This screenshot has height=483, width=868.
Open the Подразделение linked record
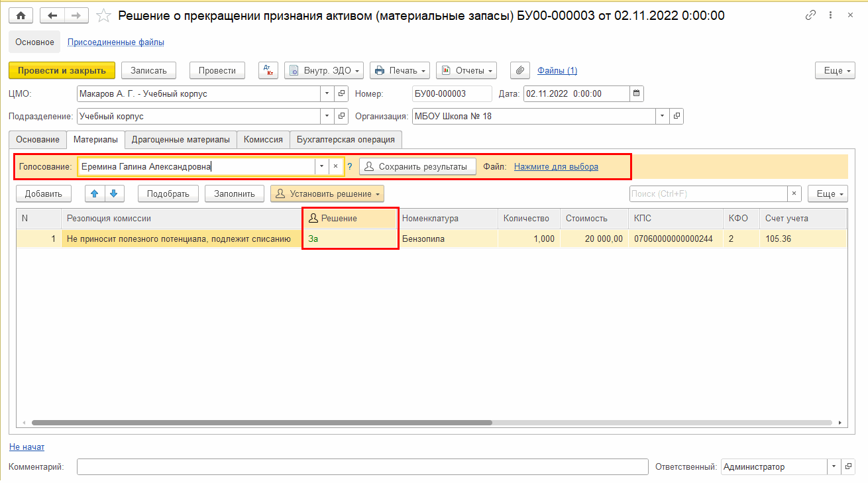click(342, 116)
